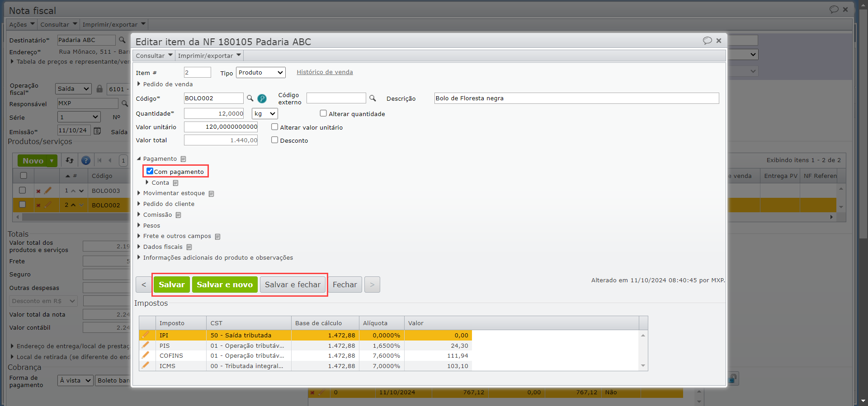Edit the PIS tax row pencil
868x406 pixels.
[145, 345]
